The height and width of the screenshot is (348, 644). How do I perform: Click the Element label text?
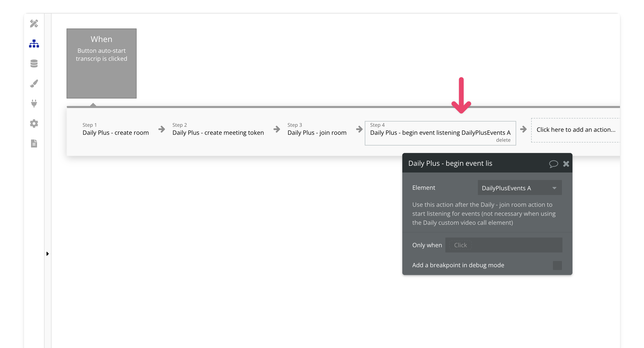[x=424, y=188]
